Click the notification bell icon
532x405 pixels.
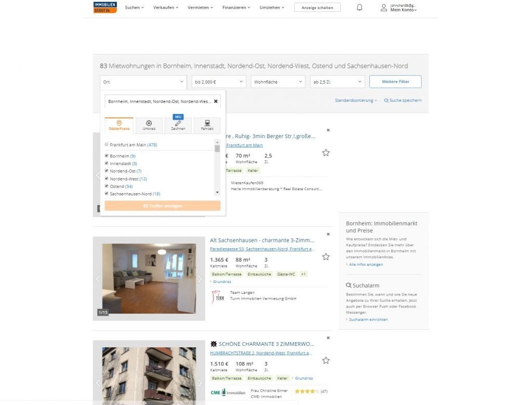359,7
